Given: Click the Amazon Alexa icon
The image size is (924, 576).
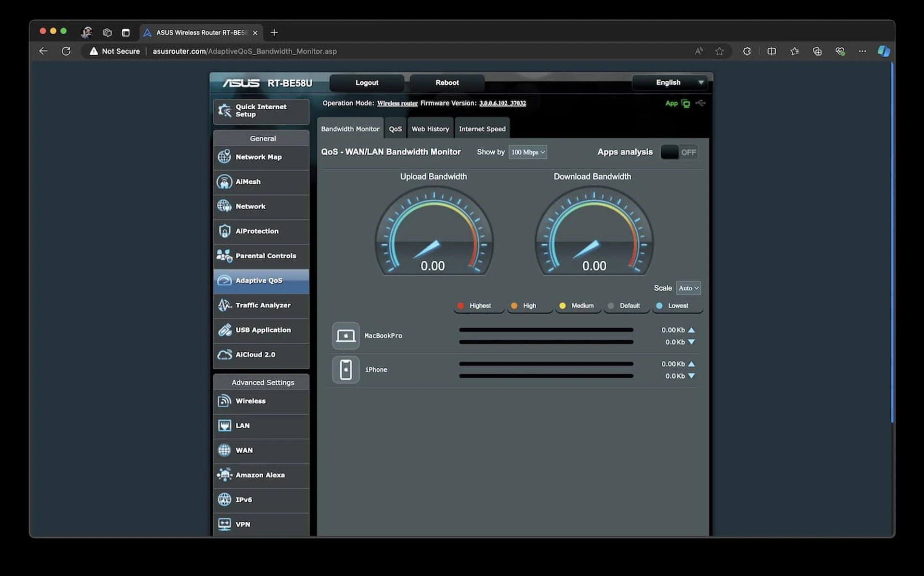Looking at the screenshot, I should [x=224, y=475].
